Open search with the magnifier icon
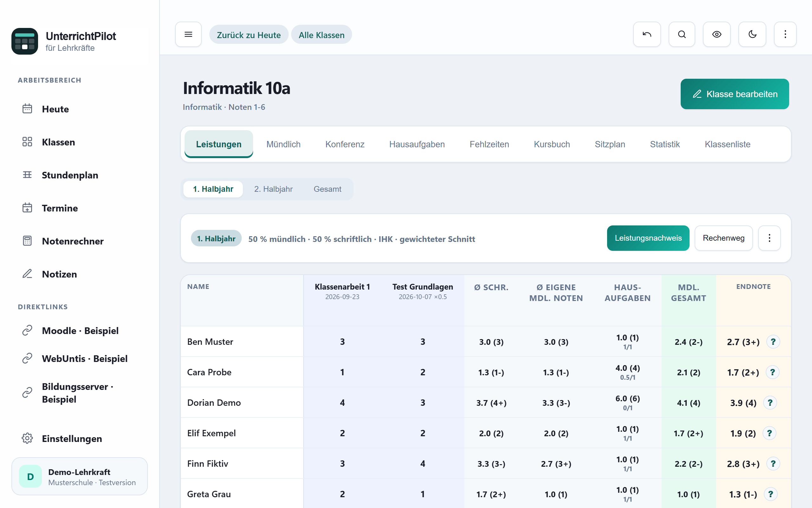812x508 pixels. tap(681, 34)
